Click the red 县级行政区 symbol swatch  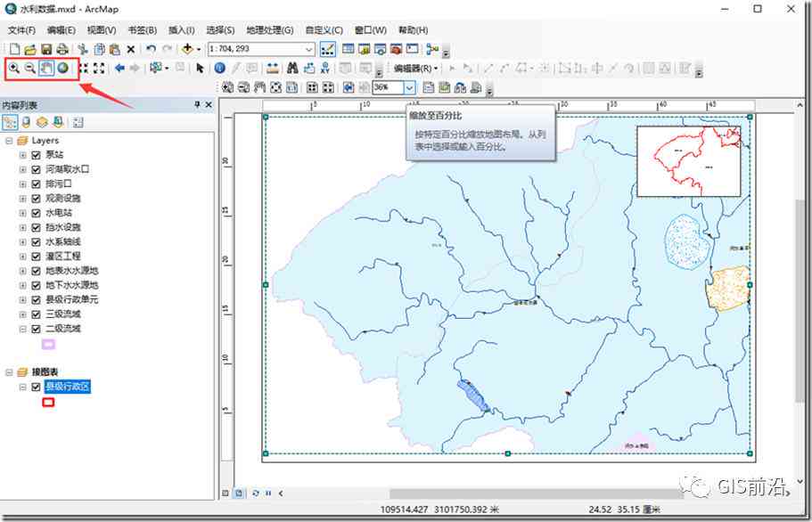48,402
